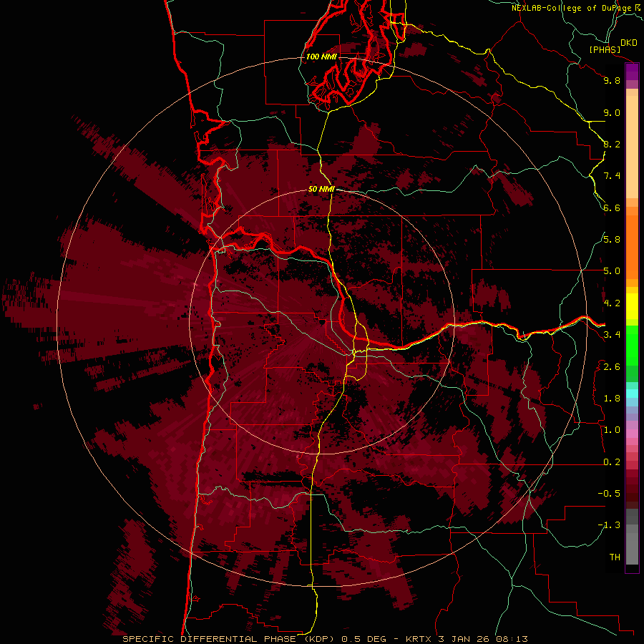Click the Specific Differential Phase (KDP) caption
This screenshot has width=644, height=644.
[227, 639]
